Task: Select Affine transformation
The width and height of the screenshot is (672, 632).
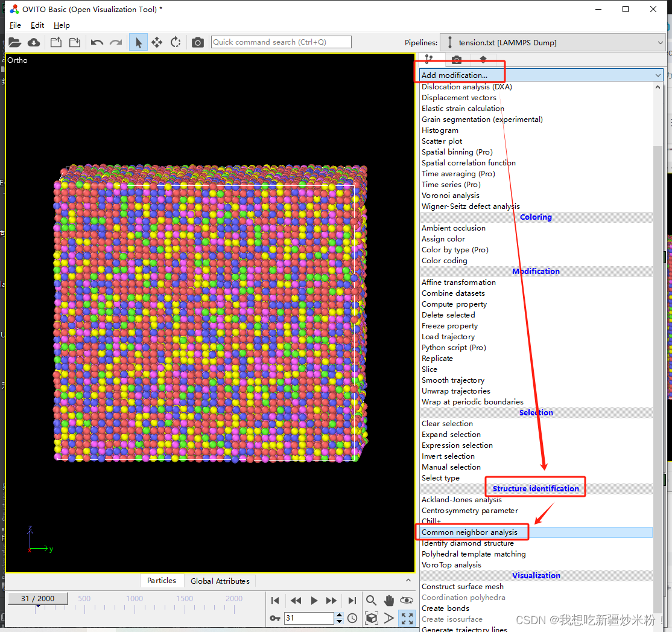Action: point(458,282)
